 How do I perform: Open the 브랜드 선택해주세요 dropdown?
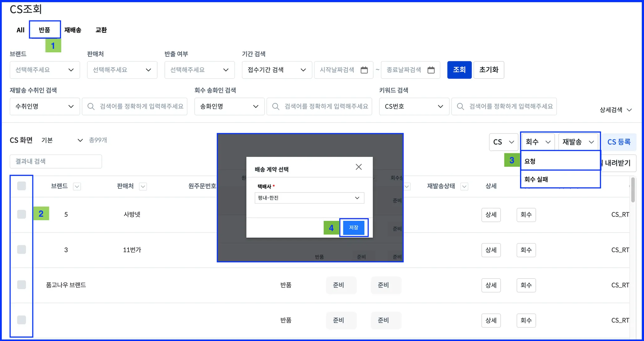point(45,70)
